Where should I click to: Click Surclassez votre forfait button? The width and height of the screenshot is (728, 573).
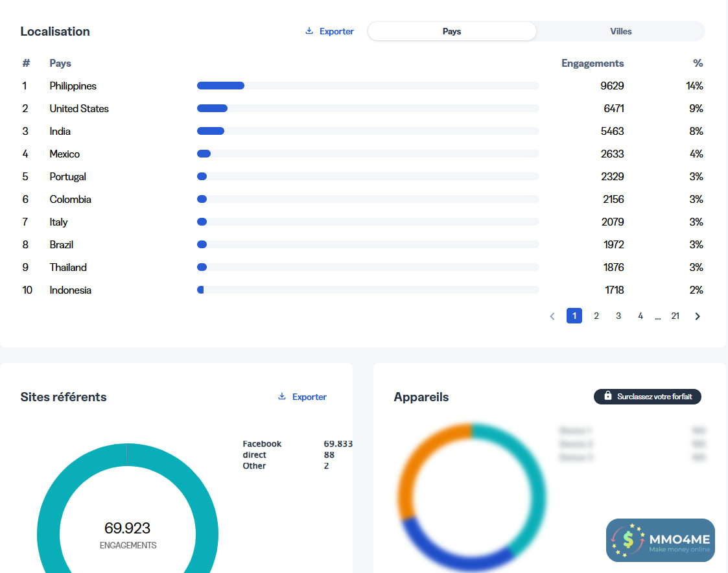pyautogui.click(x=647, y=397)
